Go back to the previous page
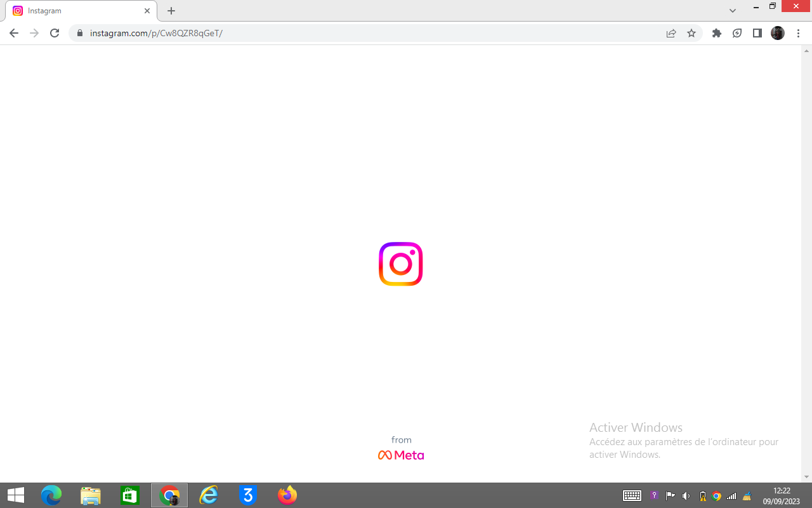Screen dimensions: 812x508 (14, 33)
